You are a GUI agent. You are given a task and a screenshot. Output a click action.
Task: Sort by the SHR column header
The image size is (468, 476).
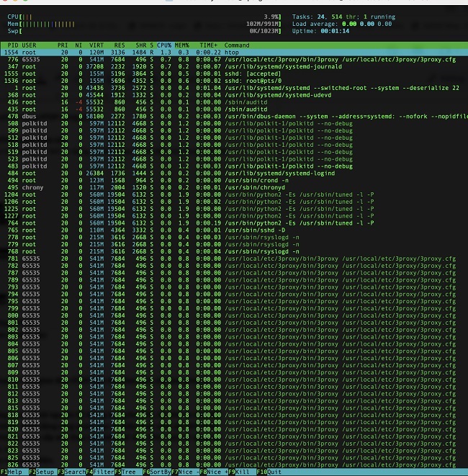pos(141,45)
